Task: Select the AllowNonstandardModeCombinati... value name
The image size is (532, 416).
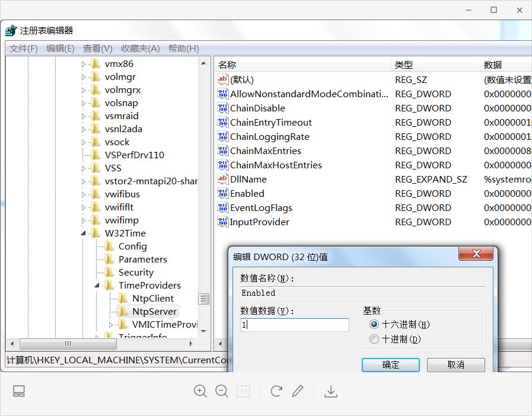Action: pos(309,94)
